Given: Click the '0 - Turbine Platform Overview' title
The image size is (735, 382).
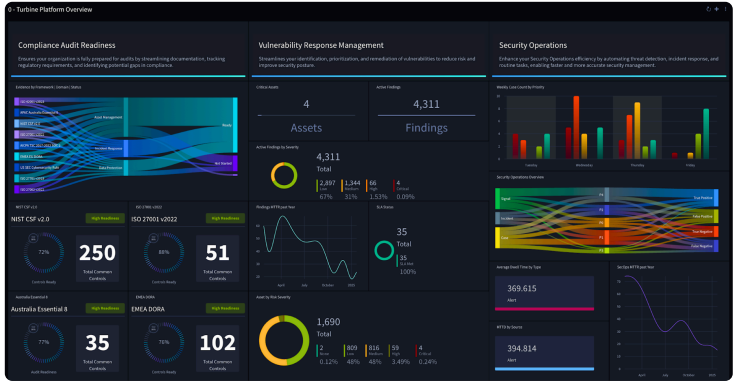Looking at the screenshot, I should pyautogui.click(x=50, y=9).
